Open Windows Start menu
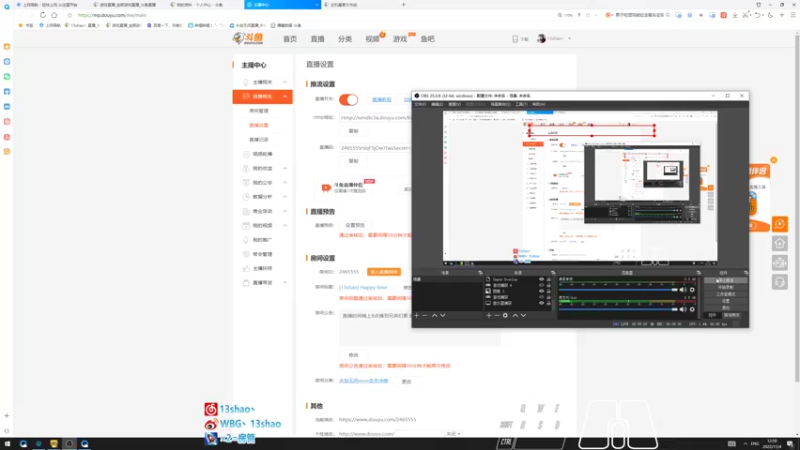The height and width of the screenshot is (450, 800). [x=7, y=444]
